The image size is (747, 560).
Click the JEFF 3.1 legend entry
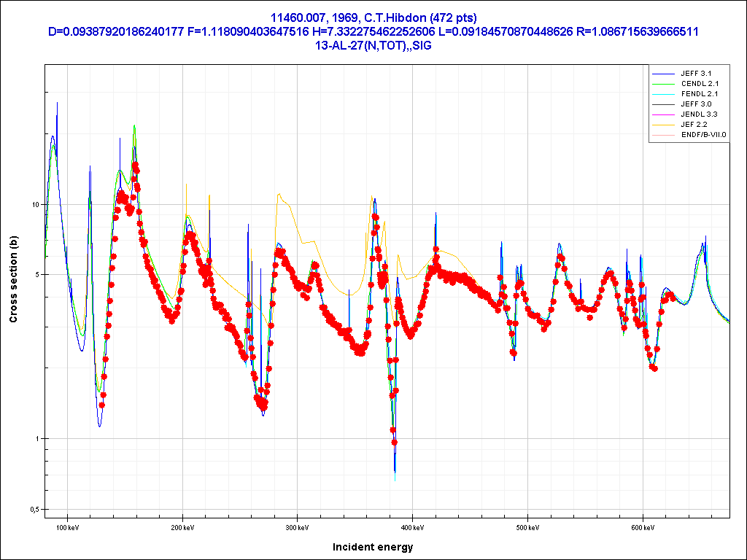tap(695, 74)
